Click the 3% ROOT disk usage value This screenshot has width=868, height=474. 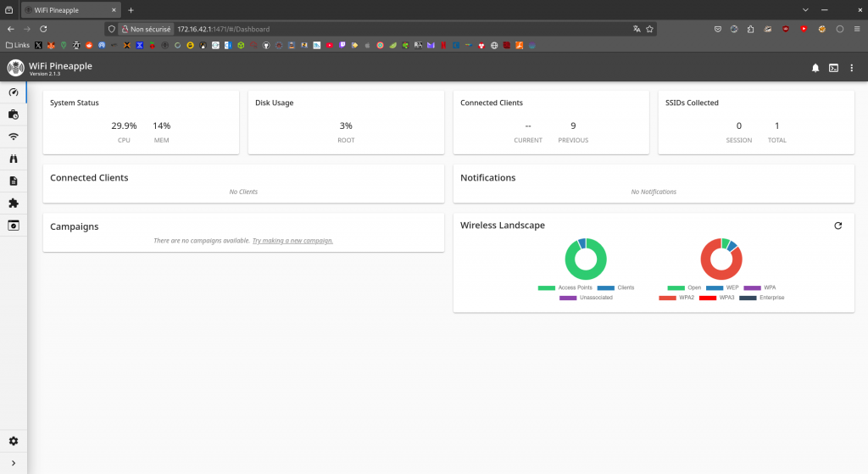(x=346, y=126)
